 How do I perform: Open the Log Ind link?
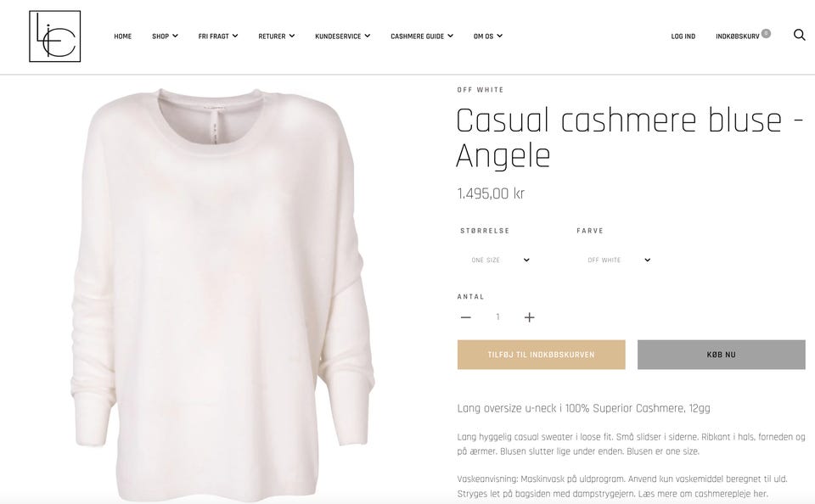pos(683,36)
